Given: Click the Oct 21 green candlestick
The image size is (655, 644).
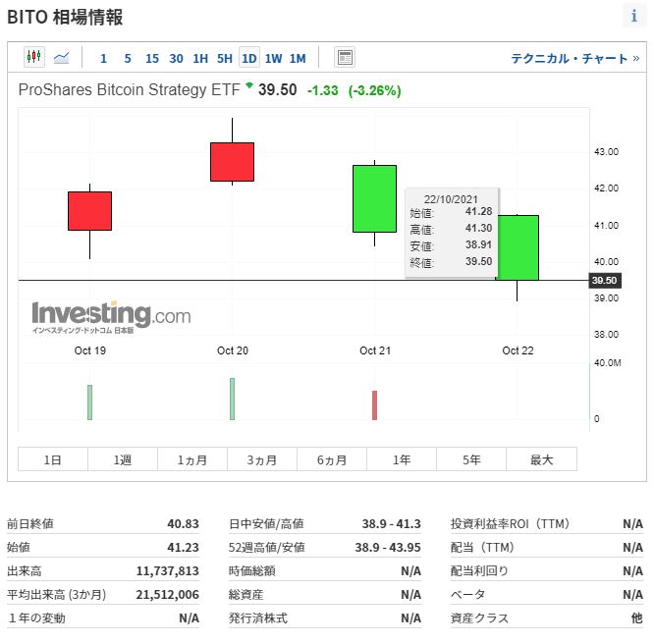Looking at the screenshot, I should pyautogui.click(x=375, y=199).
